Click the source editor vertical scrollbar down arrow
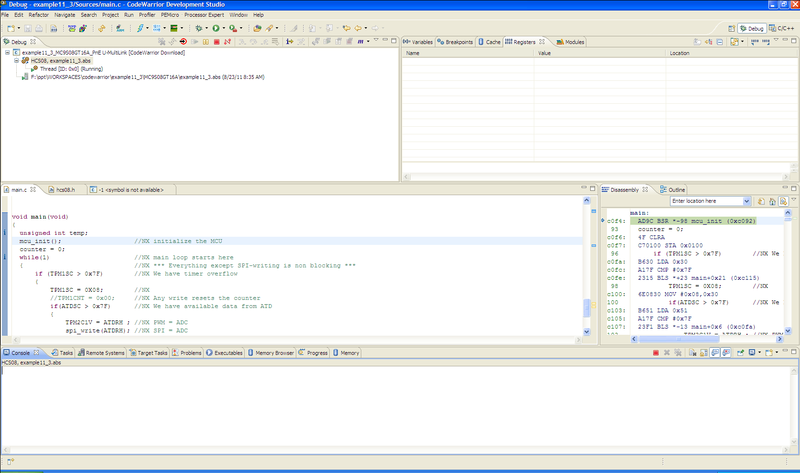 586,332
